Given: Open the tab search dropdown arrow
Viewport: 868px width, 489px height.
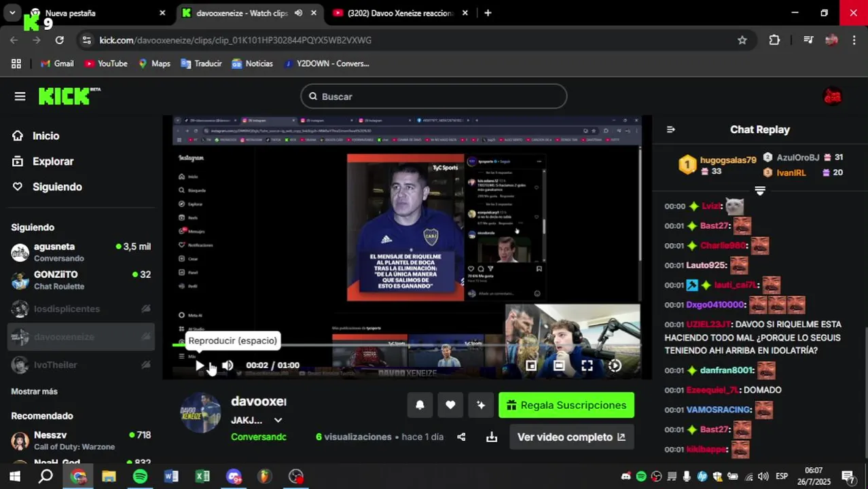Looking at the screenshot, I should (x=12, y=13).
